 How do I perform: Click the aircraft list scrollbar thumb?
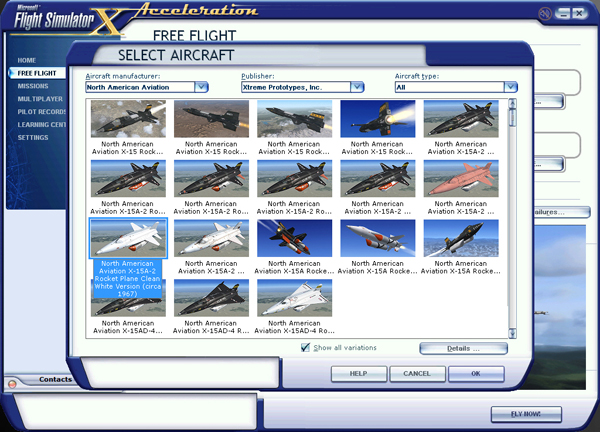click(512, 117)
